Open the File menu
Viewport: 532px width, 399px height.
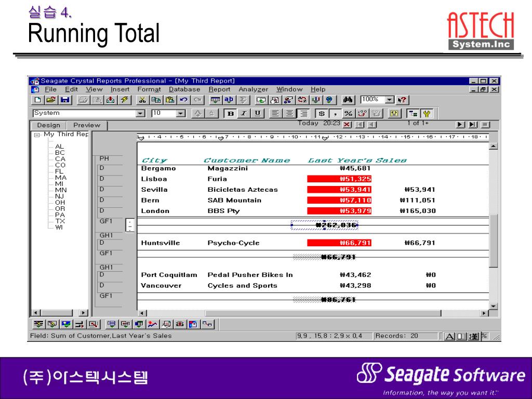tap(50, 89)
